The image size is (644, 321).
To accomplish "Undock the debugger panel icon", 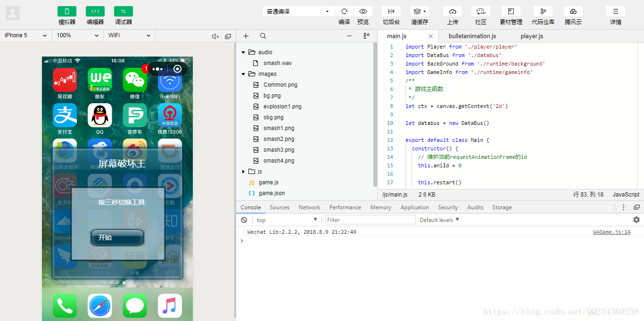I will tap(636, 207).
